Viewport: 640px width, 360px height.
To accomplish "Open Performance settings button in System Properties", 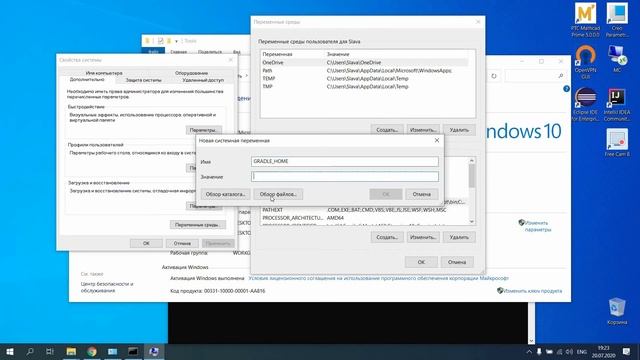I will (204, 130).
